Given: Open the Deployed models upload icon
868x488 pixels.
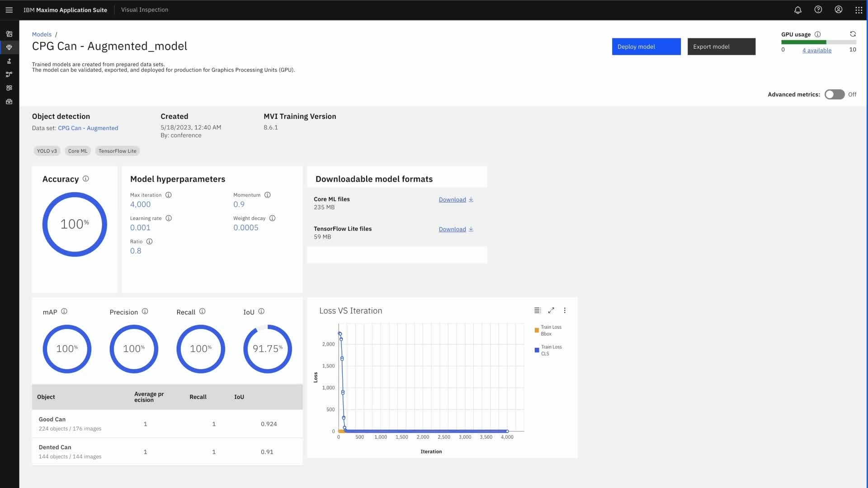Looking at the screenshot, I should pos(9,61).
